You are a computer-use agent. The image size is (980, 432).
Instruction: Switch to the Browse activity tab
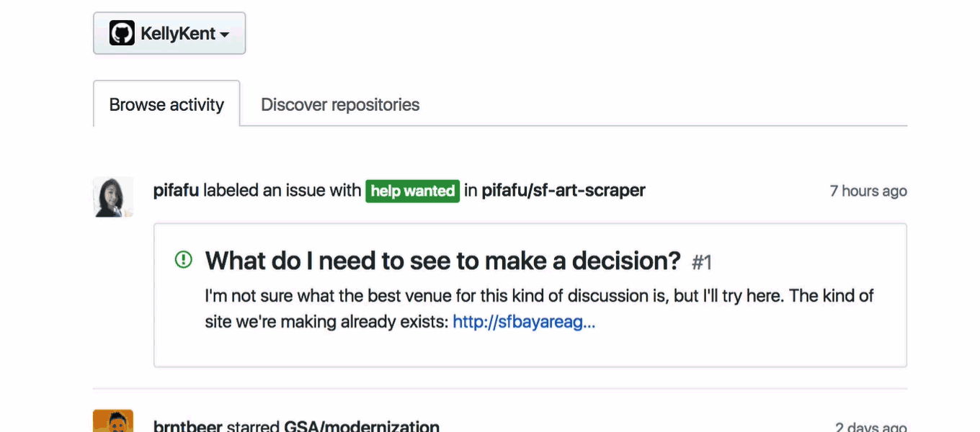(166, 104)
